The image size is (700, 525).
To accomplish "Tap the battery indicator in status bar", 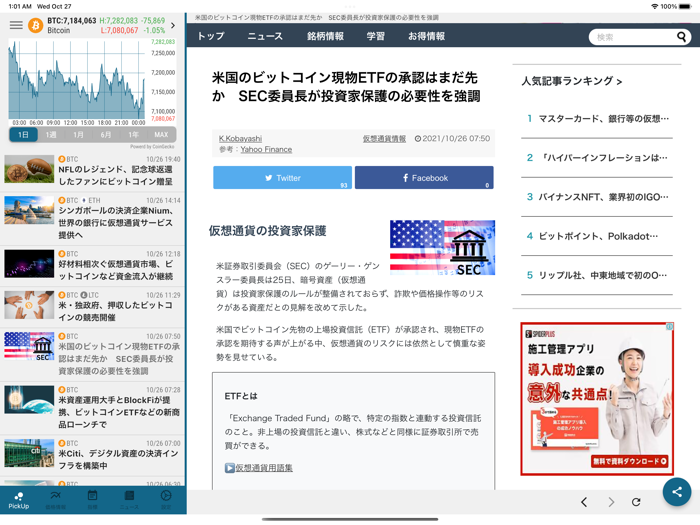I will 685,6.
